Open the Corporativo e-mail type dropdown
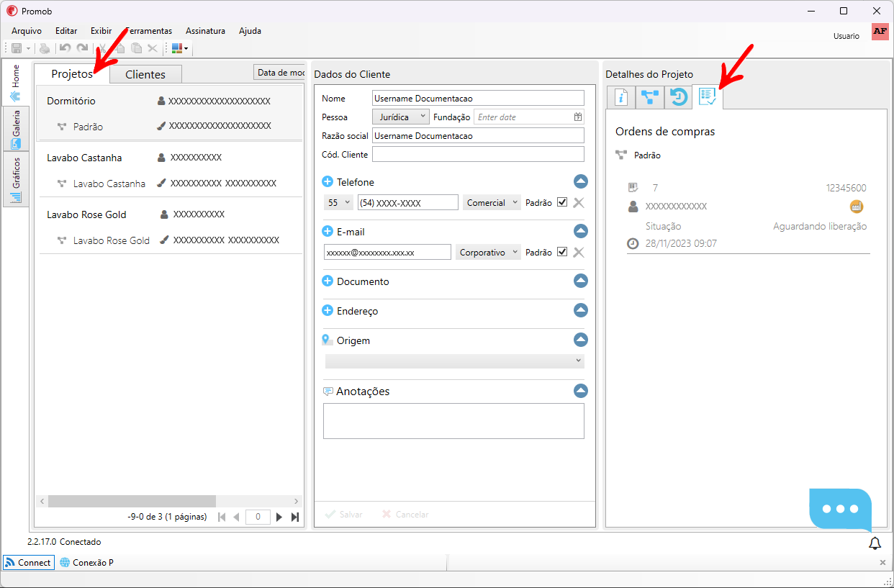The height and width of the screenshot is (588, 894). (488, 253)
